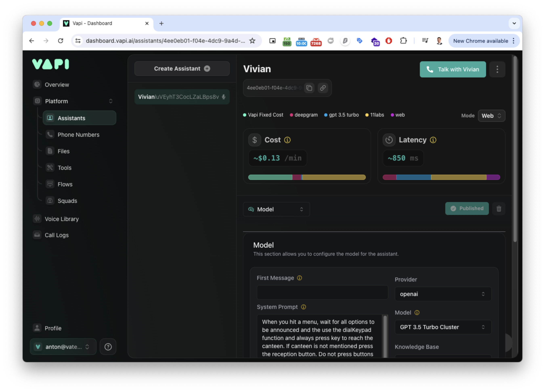Click the address bar URL

click(165, 41)
